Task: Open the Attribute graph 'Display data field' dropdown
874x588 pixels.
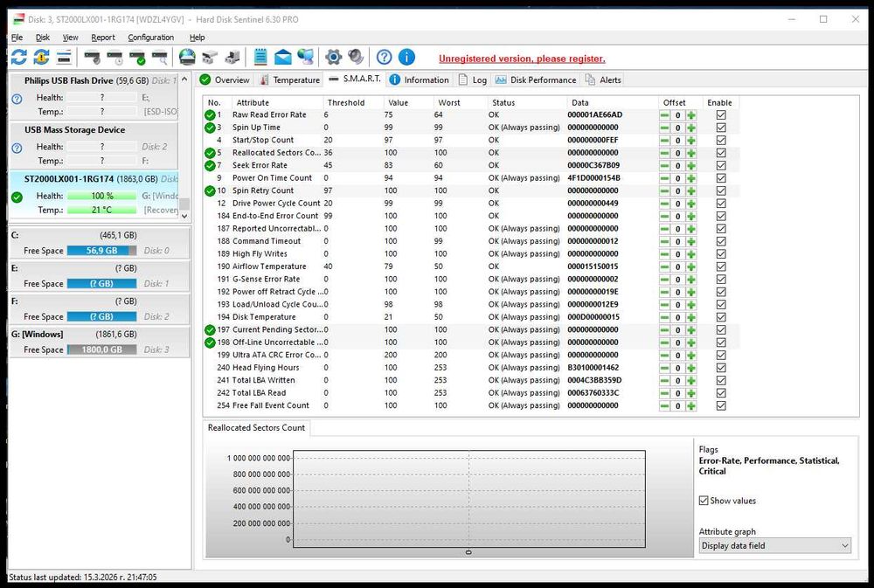Action: click(x=775, y=546)
